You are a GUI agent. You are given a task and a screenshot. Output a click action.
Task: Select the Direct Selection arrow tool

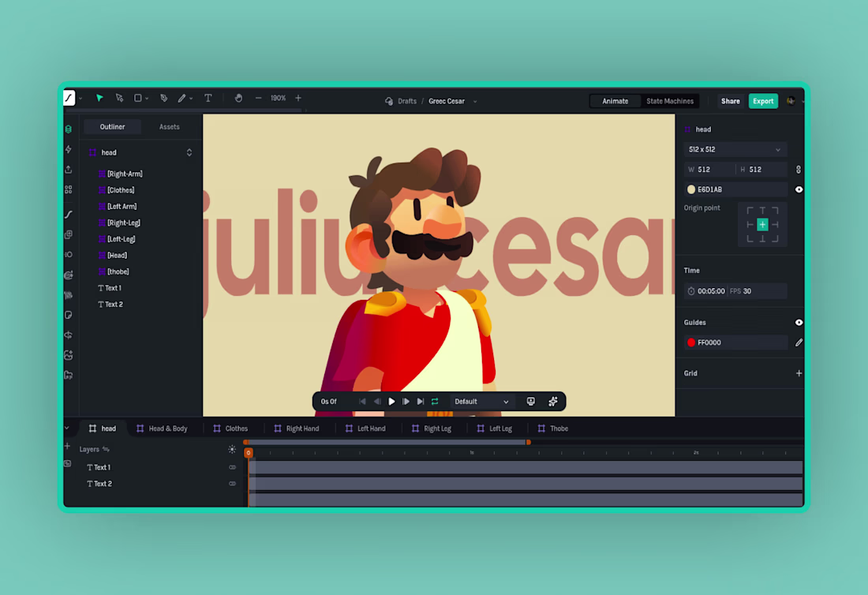(119, 98)
